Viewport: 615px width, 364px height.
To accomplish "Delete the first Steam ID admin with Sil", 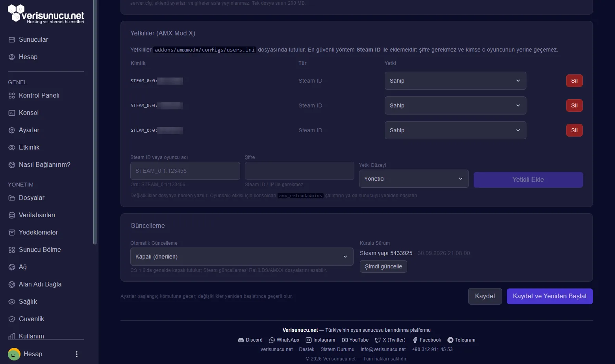I will tap(574, 81).
